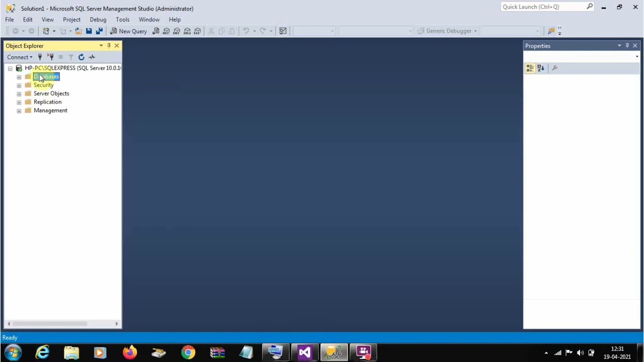Pin or auto-hide Object Explorer panel
Image resolution: width=644 pixels, height=362 pixels.
(109, 46)
